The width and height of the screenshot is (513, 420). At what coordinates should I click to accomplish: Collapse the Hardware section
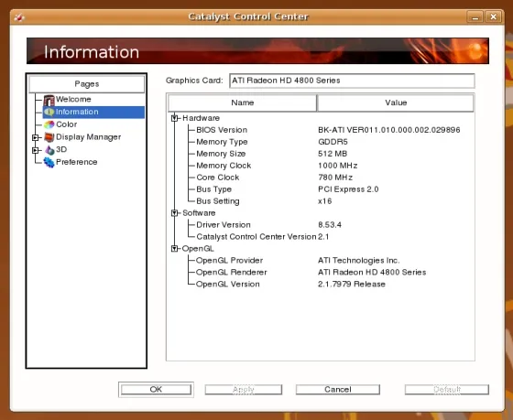(x=174, y=118)
